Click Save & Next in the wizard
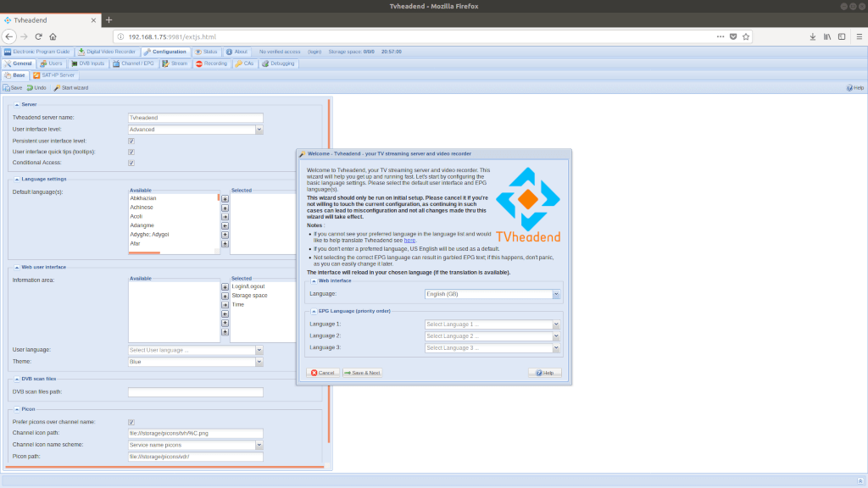The width and height of the screenshot is (868, 488). point(363,373)
